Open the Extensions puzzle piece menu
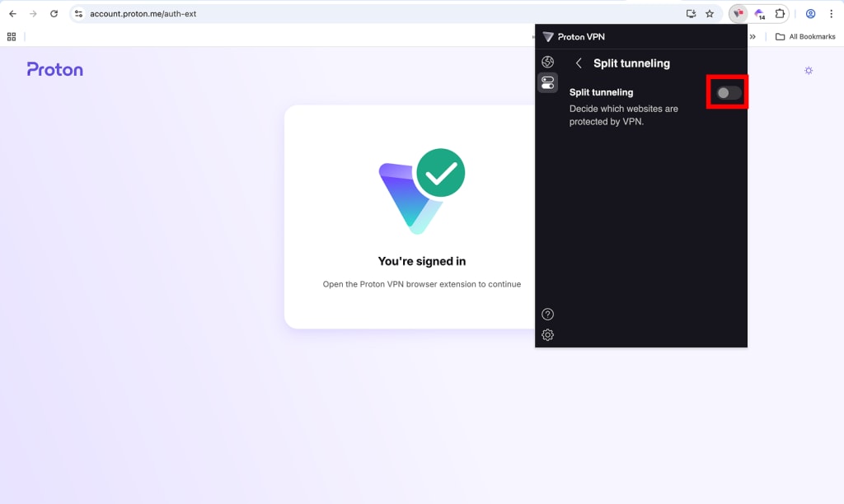Image resolution: width=844 pixels, height=504 pixels. coord(780,14)
